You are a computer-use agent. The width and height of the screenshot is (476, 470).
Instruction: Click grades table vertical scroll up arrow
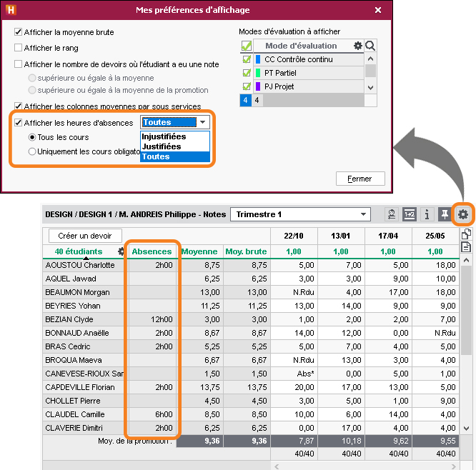(x=466, y=260)
